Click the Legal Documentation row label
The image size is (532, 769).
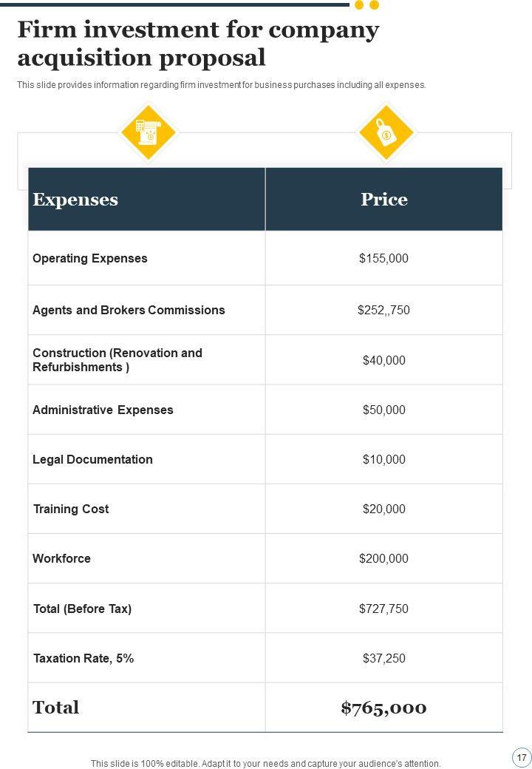(92, 459)
